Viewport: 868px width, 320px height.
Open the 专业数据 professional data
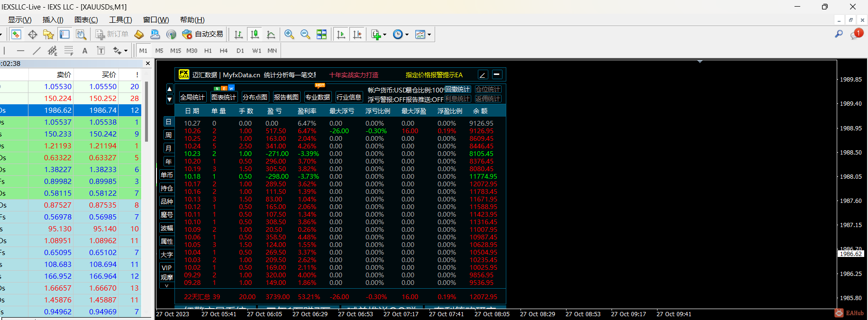point(318,97)
